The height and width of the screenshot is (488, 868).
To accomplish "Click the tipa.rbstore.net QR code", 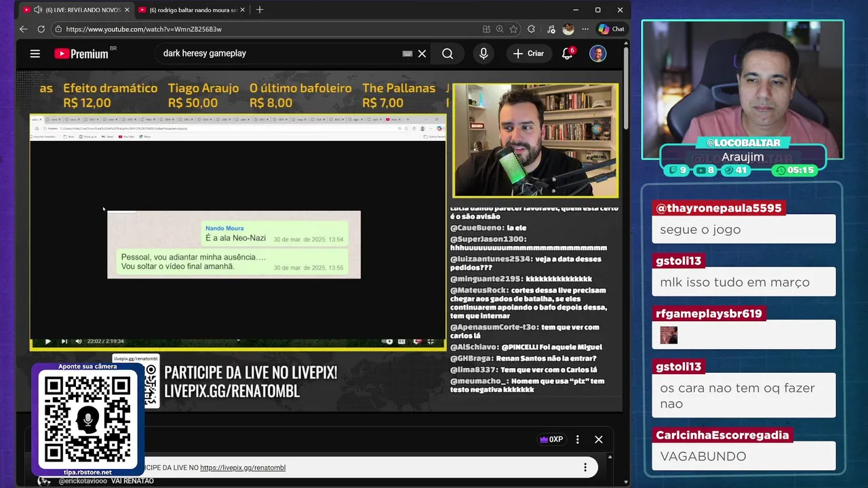I will [x=87, y=421].
